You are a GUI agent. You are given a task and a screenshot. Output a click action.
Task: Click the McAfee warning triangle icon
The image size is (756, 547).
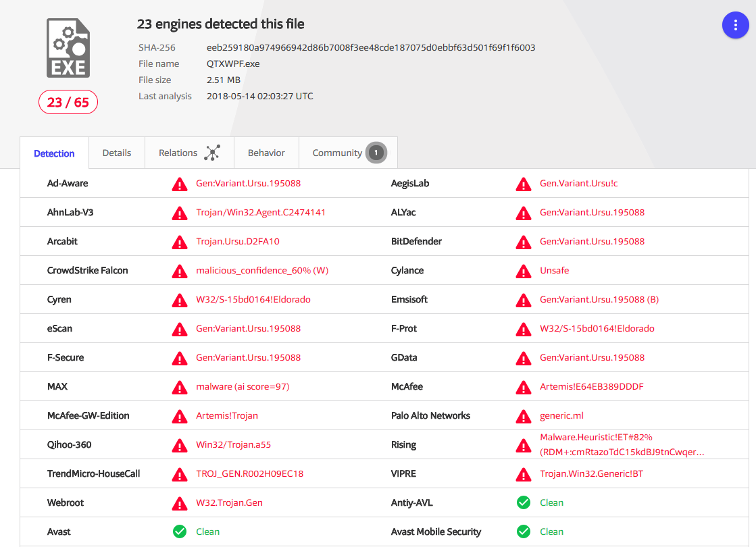(x=524, y=387)
